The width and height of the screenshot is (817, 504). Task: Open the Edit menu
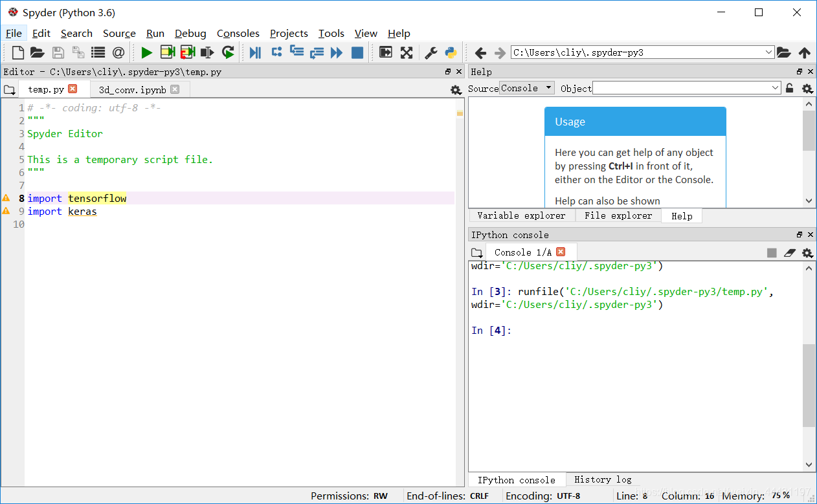41,33
